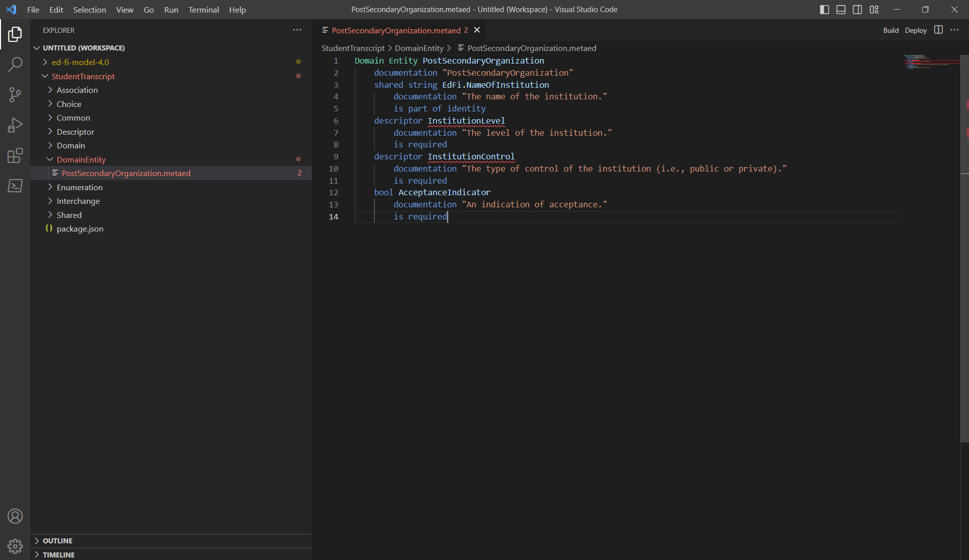Viewport: 969px width, 560px height.
Task: Open the Extensions view icon
Action: [15, 155]
